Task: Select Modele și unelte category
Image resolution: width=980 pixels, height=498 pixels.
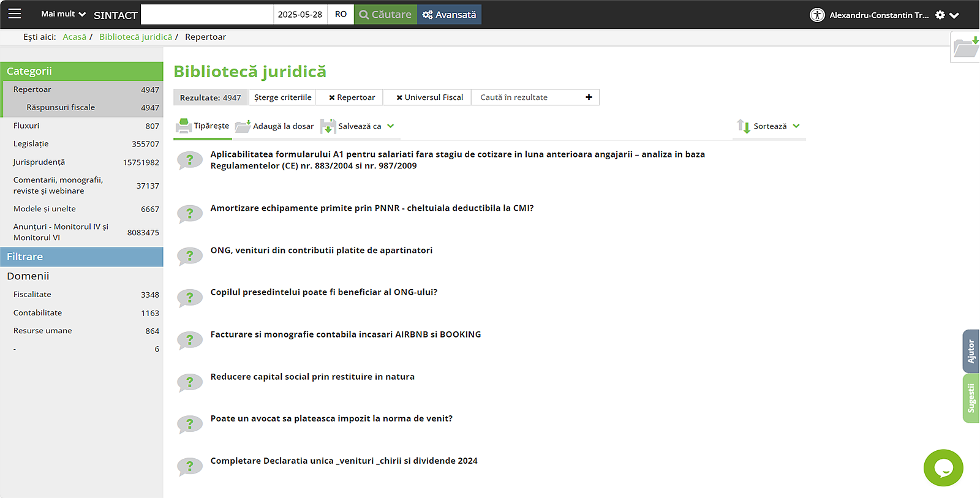Action: point(83,209)
